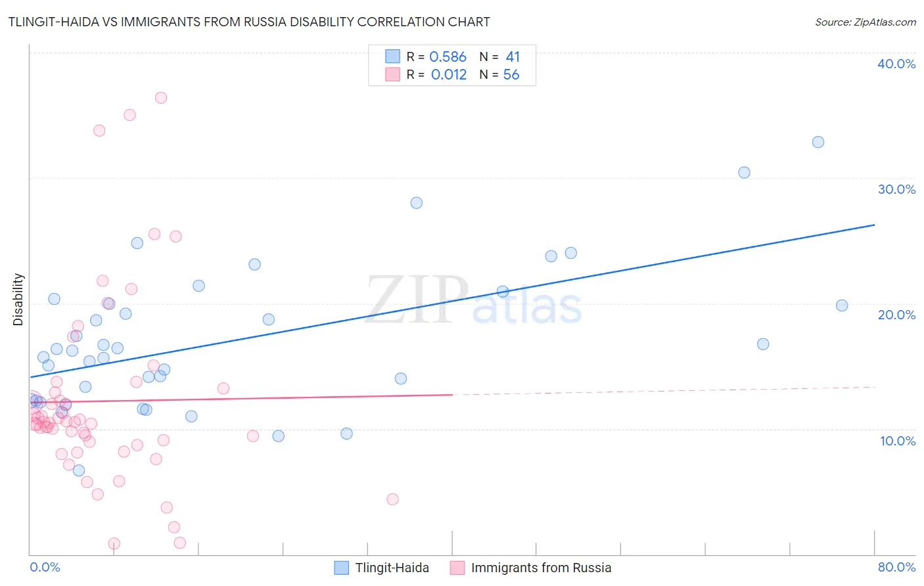The width and height of the screenshot is (924, 586).
Task: Click the blue data point just above 30% line
Action: tap(744, 173)
